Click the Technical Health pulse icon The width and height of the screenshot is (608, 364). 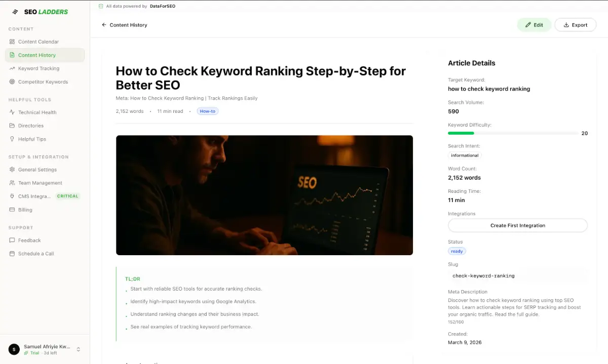pos(12,112)
